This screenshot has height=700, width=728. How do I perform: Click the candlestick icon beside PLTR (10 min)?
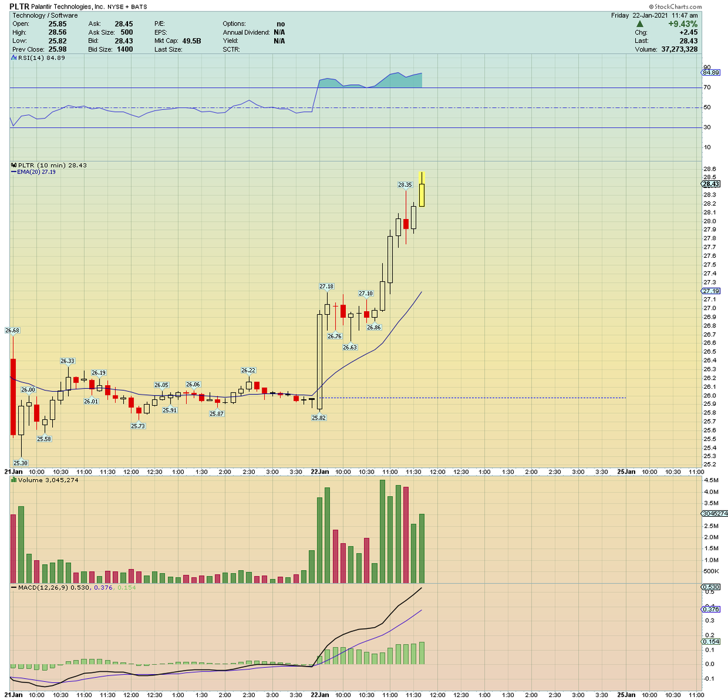tap(13, 165)
